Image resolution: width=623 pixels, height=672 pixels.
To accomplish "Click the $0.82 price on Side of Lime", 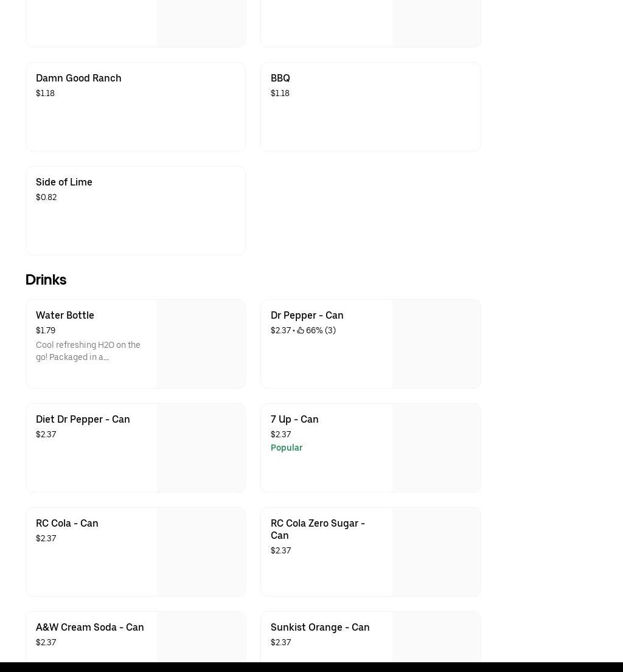I will 46,197.
